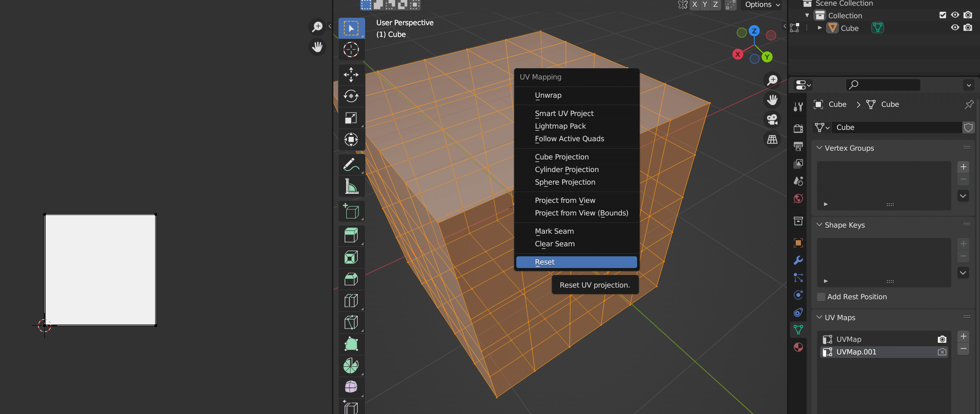Open Render properties tab
Image resolution: width=980 pixels, height=414 pixels.
798,129
